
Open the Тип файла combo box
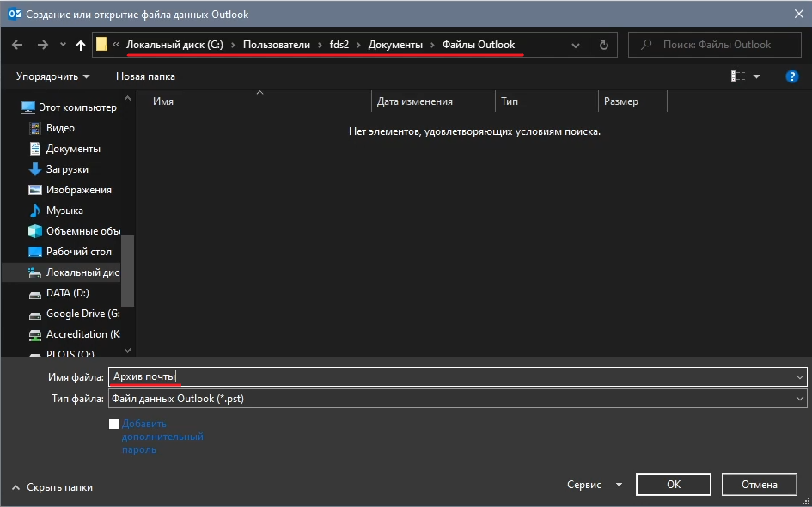click(x=457, y=399)
